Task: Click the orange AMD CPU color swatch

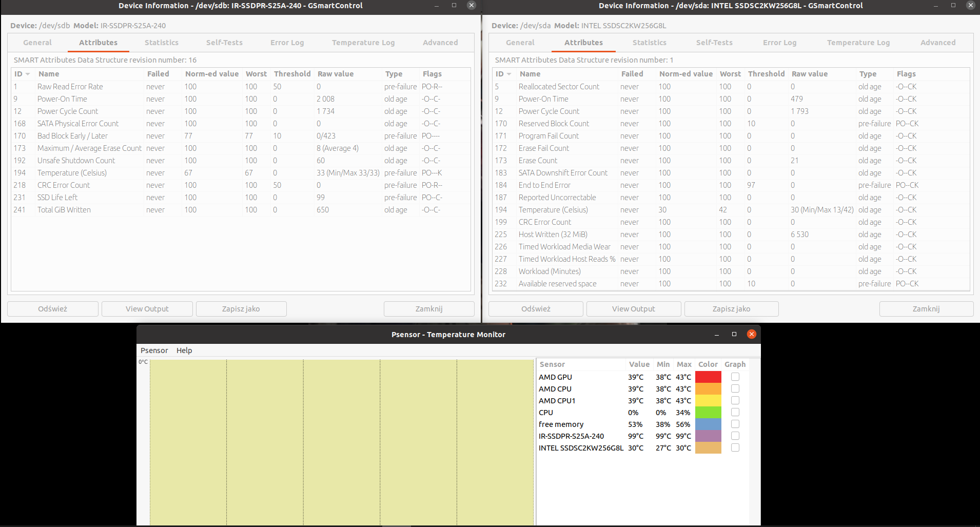Action: [x=708, y=388]
